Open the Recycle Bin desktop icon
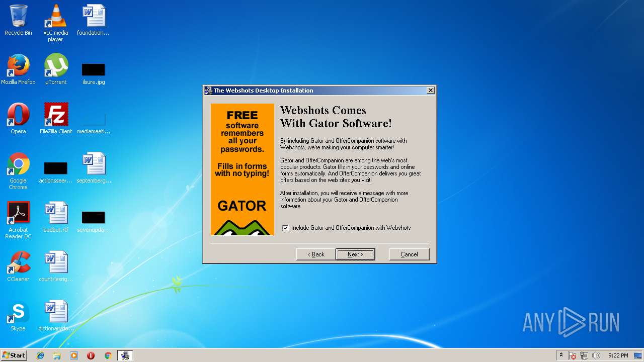This screenshot has height=362, width=644. click(18, 20)
